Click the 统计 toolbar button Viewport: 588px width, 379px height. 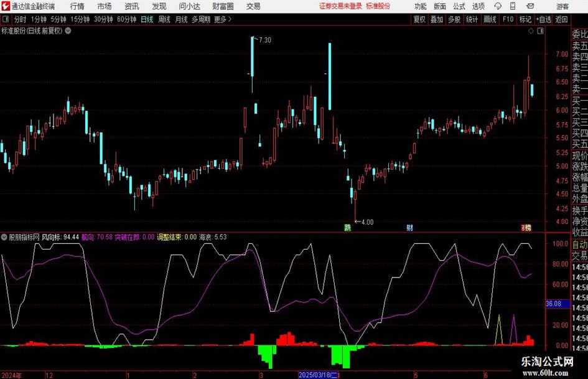point(472,19)
